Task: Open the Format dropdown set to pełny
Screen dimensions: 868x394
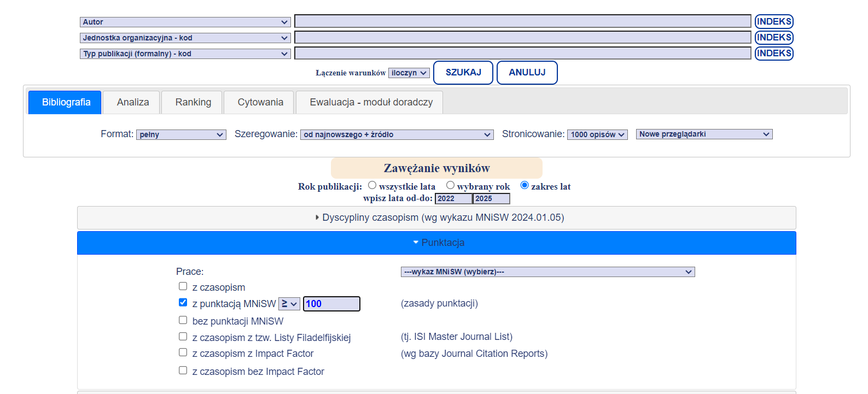Action: tap(181, 135)
